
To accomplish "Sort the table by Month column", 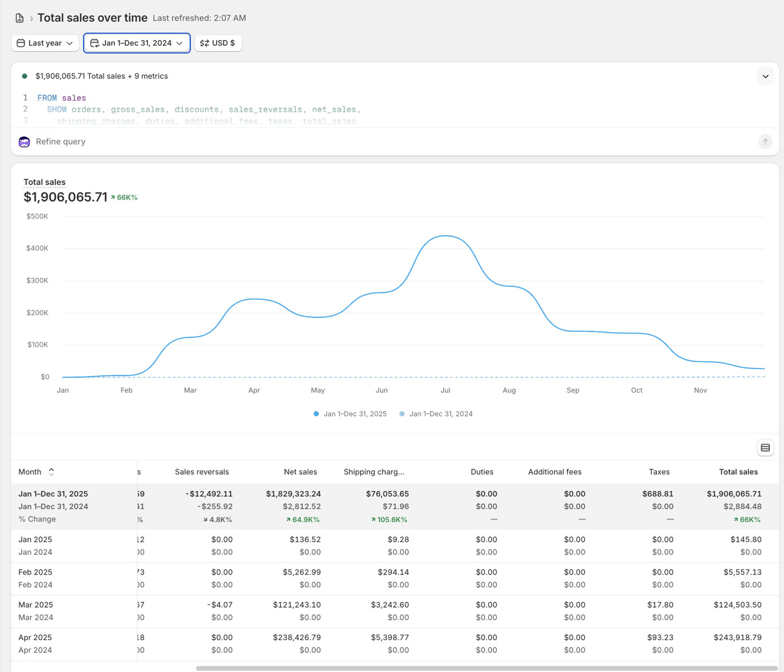I will click(30, 472).
